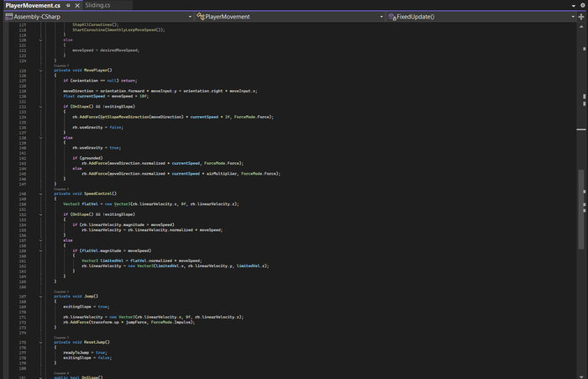Close the PlayerMovement.cs tab

(77, 5)
